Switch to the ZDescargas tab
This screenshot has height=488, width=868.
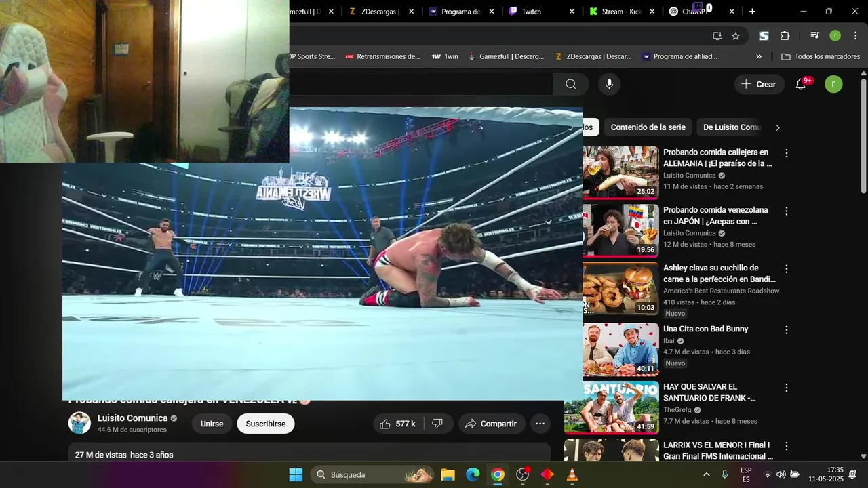click(380, 12)
